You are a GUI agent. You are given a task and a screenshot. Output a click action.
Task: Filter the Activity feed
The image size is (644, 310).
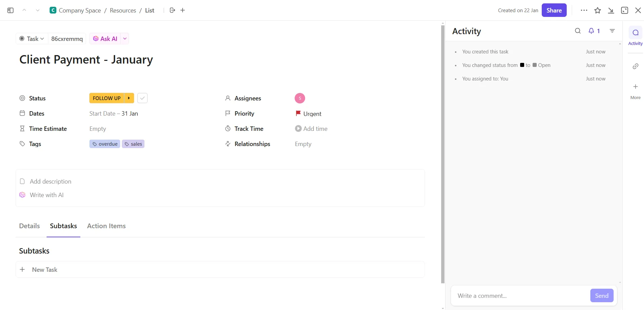pyautogui.click(x=612, y=31)
